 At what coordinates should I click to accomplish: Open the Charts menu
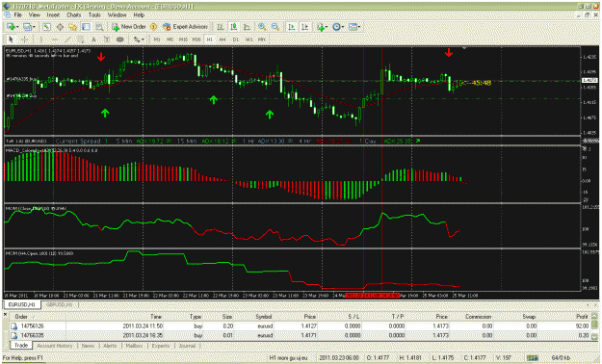click(74, 15)
